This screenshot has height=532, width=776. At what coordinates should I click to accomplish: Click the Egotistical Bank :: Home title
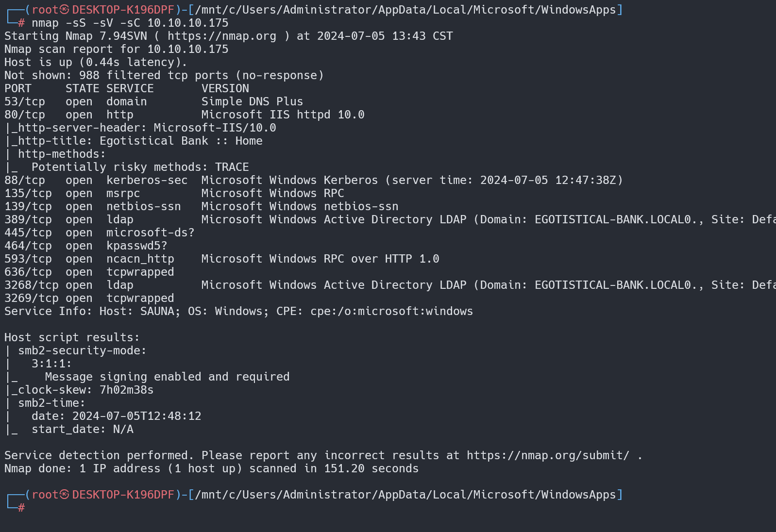[181, 141]
